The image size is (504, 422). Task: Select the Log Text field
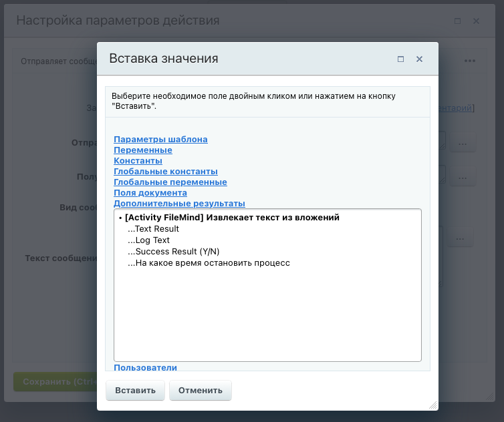[x=148, y=240]
